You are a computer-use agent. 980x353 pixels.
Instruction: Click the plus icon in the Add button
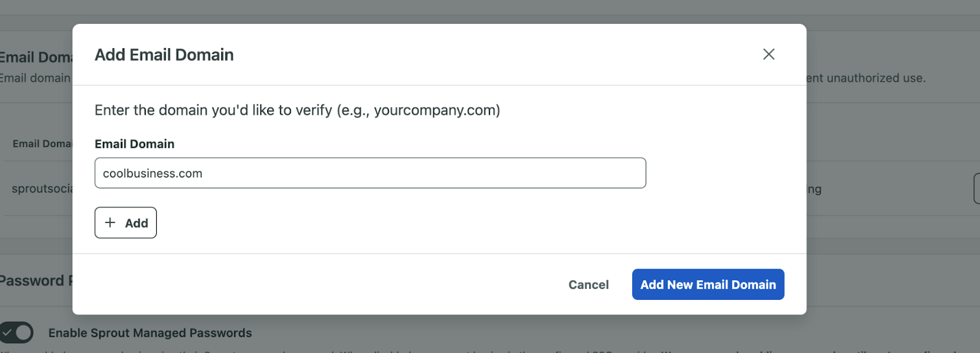[x=110, y=223]
